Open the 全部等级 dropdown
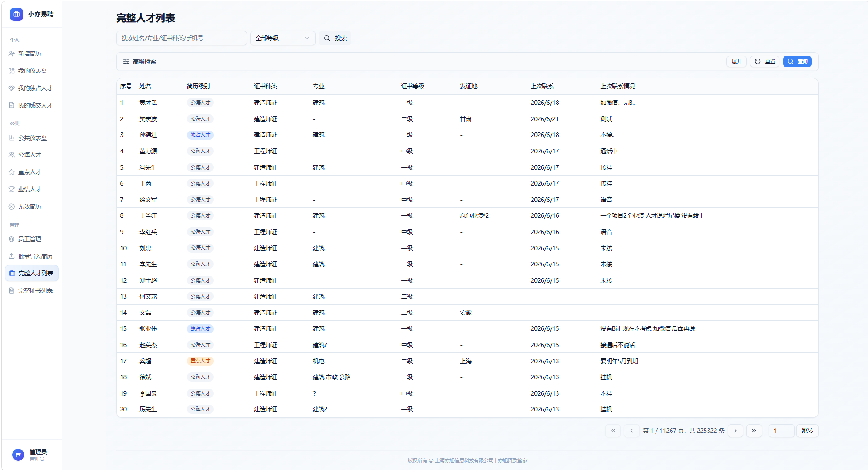Screen dimensions: 868x470 click(282, 38)
